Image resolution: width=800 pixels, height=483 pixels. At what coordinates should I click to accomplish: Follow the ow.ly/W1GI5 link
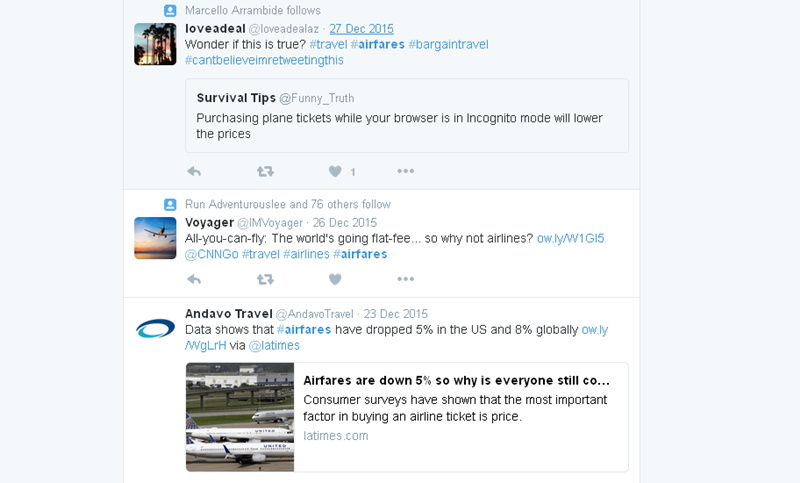coord(570,238)
